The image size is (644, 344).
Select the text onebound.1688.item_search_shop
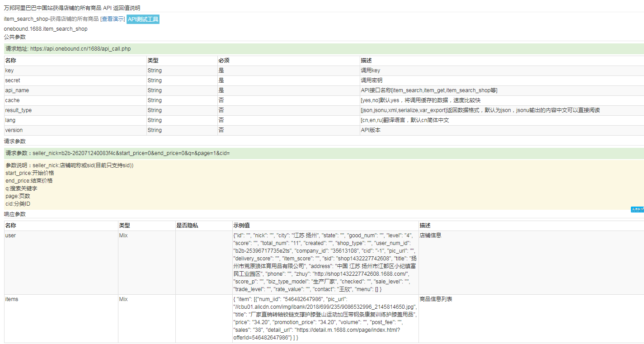pos(46,29)
